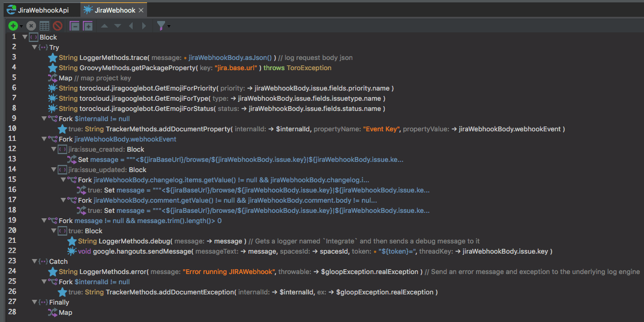
Task: Click the table grid toolbar icon
Action: click(x=44, y=26)
